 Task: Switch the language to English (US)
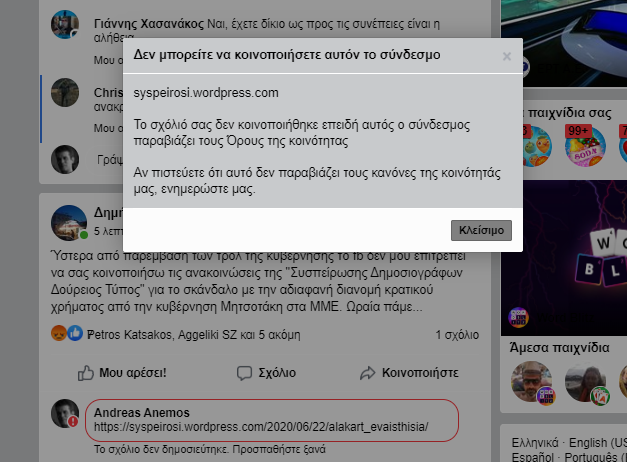[x=598, y=443]
